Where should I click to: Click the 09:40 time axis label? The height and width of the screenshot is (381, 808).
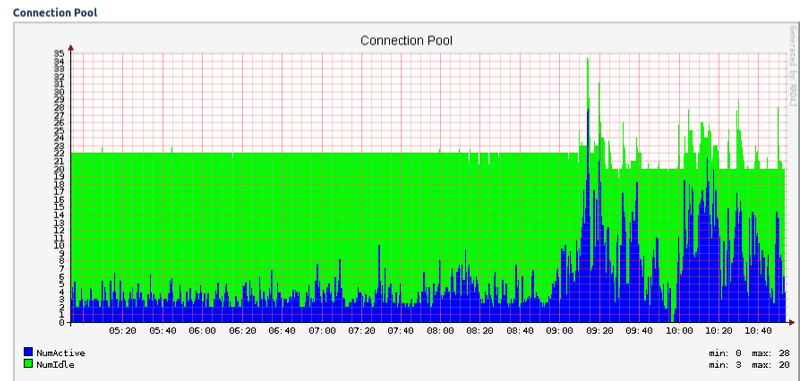(639, 330)
